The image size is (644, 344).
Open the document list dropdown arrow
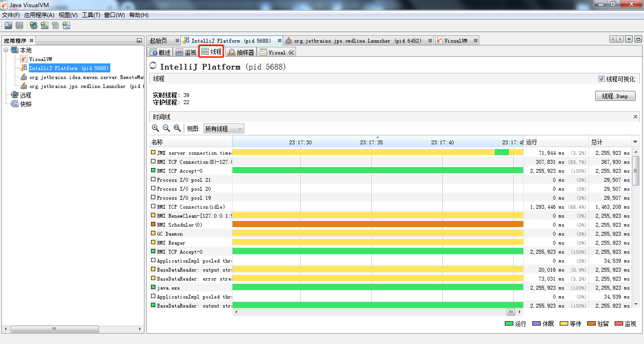click(629, 39)
